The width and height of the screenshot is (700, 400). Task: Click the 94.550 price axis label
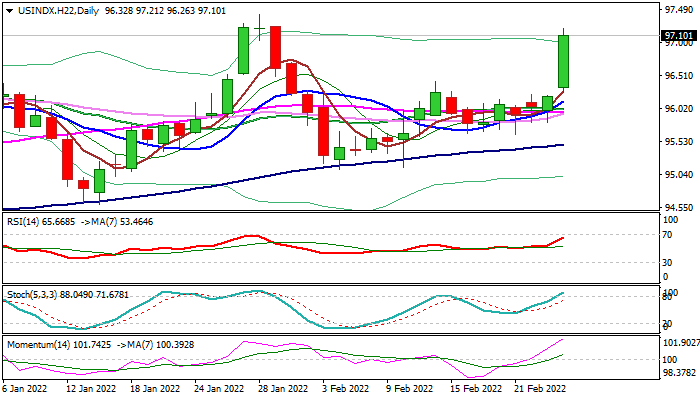point(679,208)
